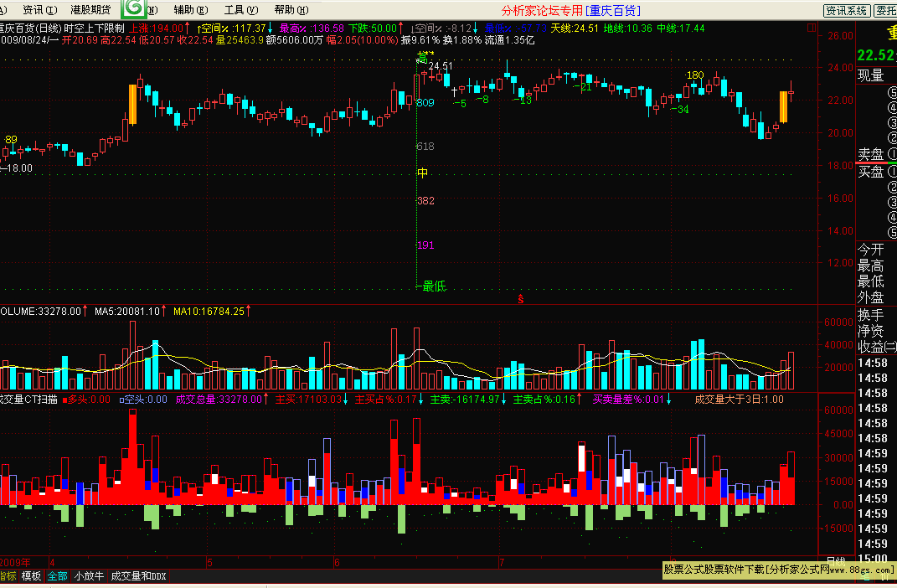The width and height of the screenshot is (897, 588).
Task: Click the large orange candle on the right side of the chart
Action: (x=783, y=107)
